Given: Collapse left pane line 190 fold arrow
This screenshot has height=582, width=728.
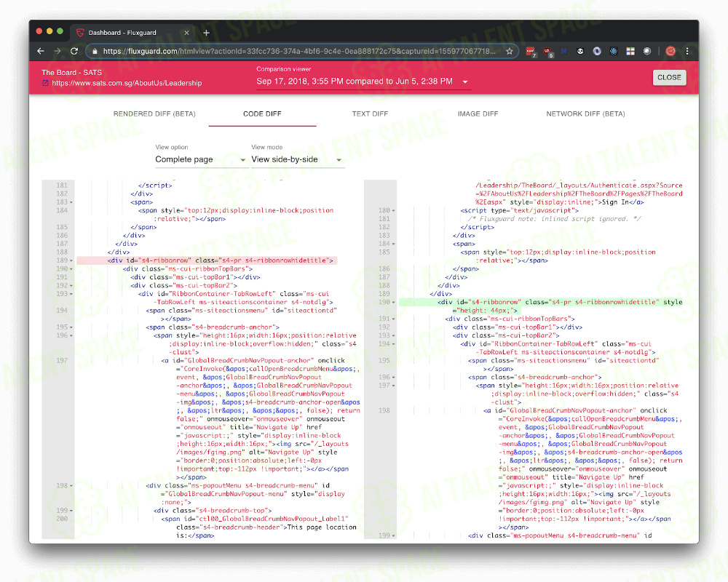Looking at the screenshot, I should click(x=71, y=269).
